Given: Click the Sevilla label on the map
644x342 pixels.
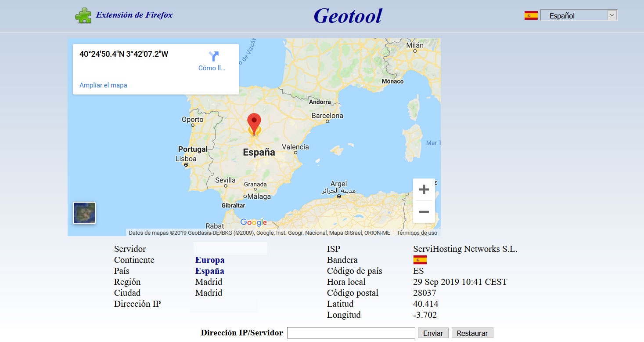Looking at the screenshot, I should 226,180.
